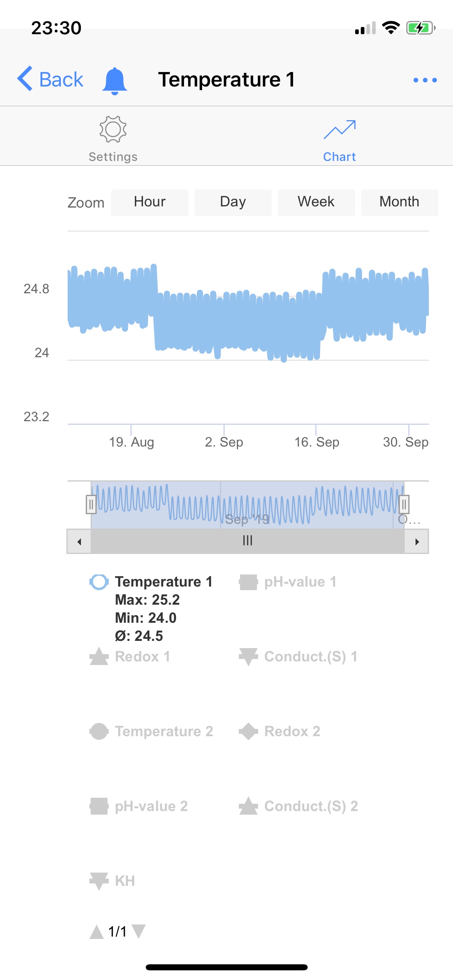453x980 pixels.
Task: Click the left navigator range handle
Action: 91,504
